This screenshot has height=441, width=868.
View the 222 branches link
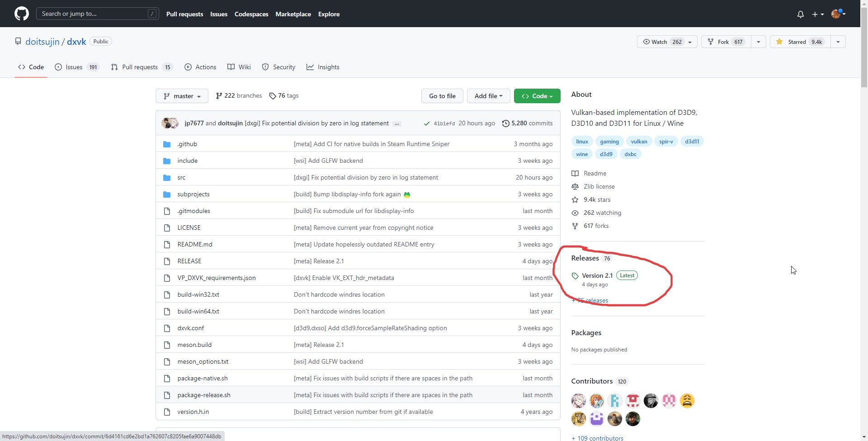pyautogui.click(x=239, y=95)
